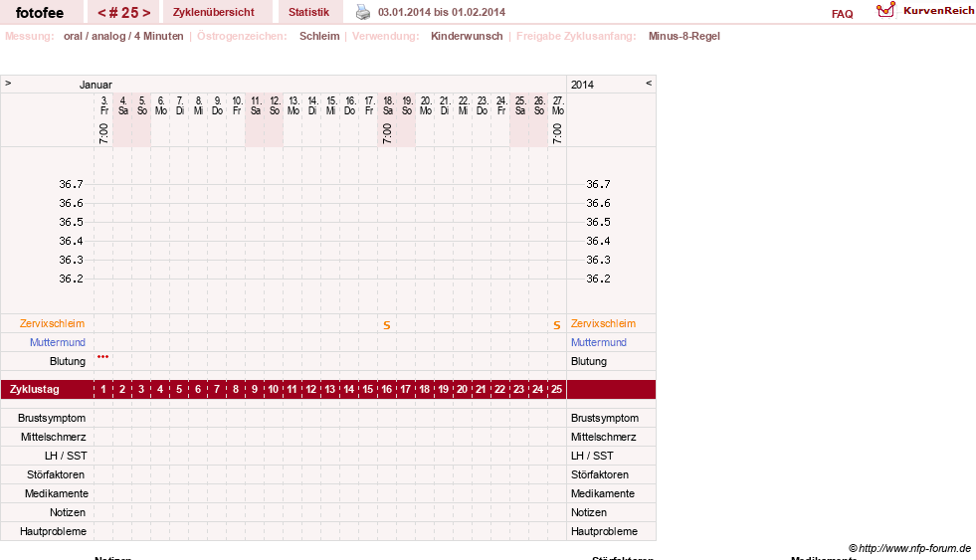Click the right Zervixschleim row label
Image resolution: width=976 pixels, height=560 pixels.
tap(603, 323)
